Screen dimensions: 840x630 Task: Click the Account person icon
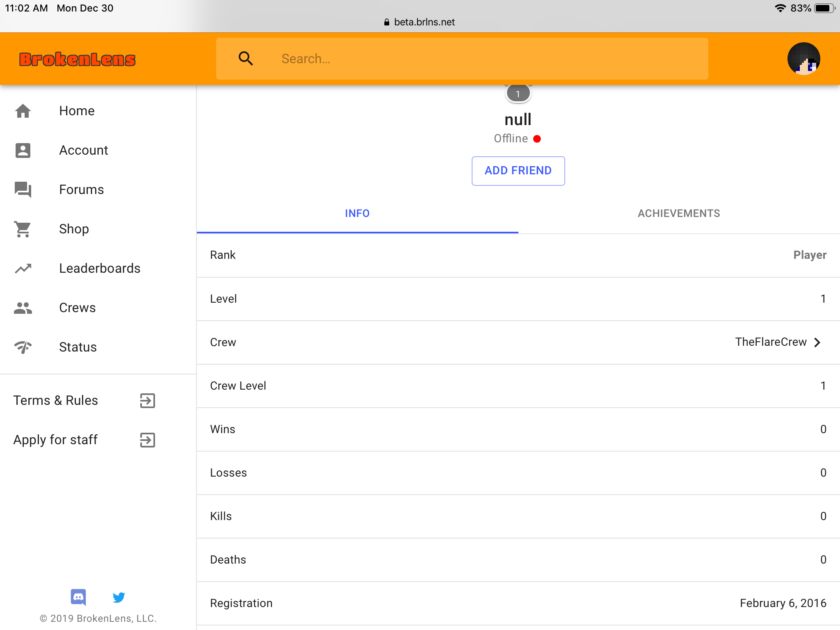tap(23, 150)
